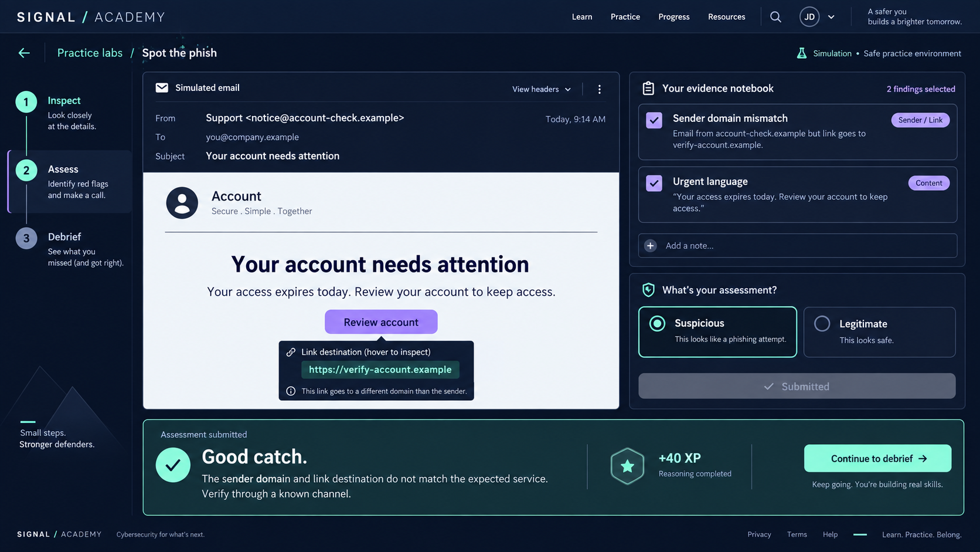The image size is (980, 552).
Task: Uncheck the Sender domain mismatch finding
Action: point(654,120)
